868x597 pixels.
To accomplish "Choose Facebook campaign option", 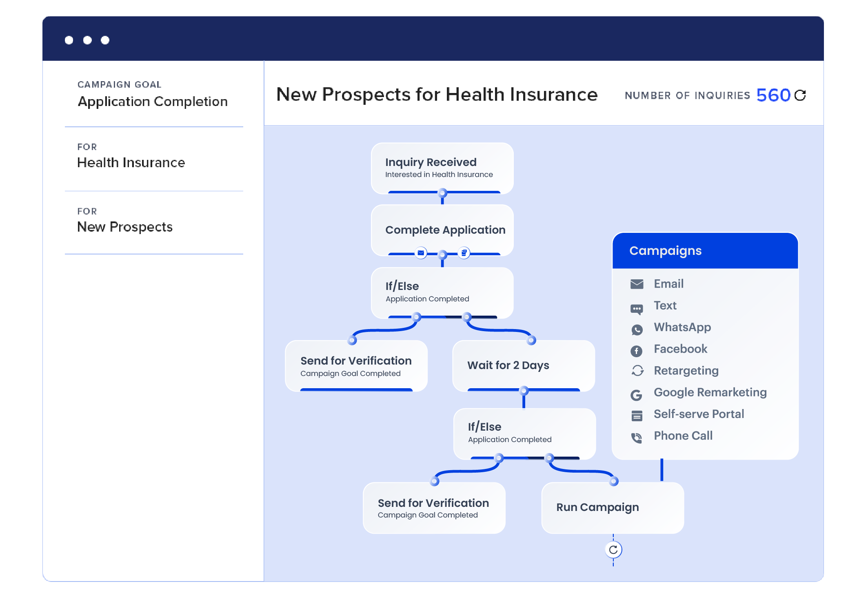I will (x=680, y=349).
